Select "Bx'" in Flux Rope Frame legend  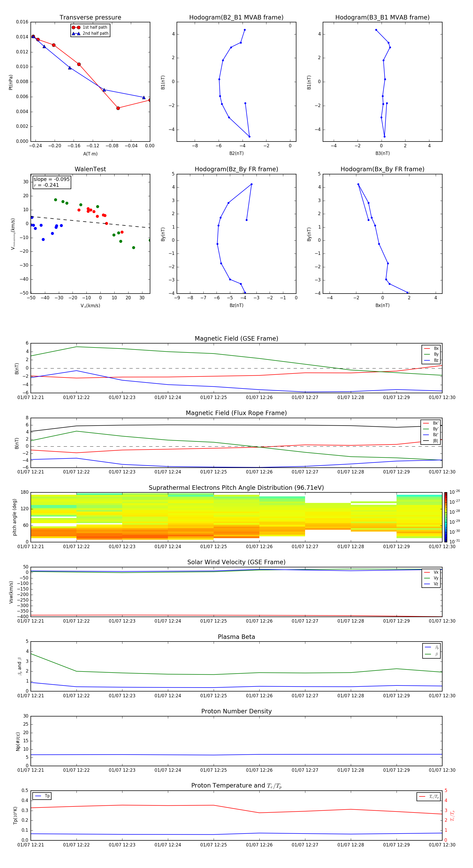click(431, 423)
